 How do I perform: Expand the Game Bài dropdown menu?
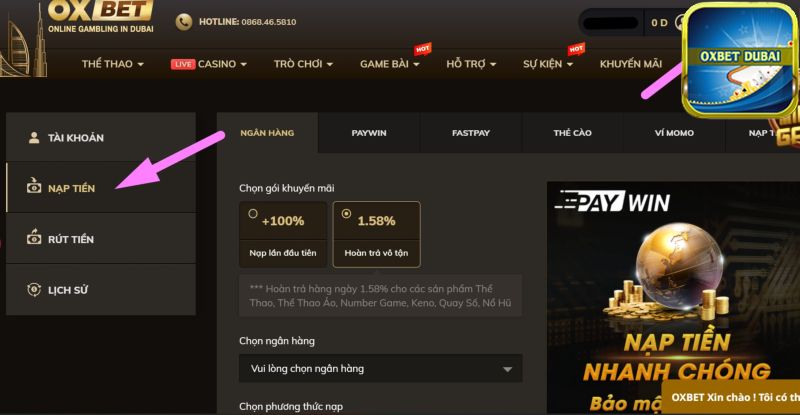coord(390,64)
